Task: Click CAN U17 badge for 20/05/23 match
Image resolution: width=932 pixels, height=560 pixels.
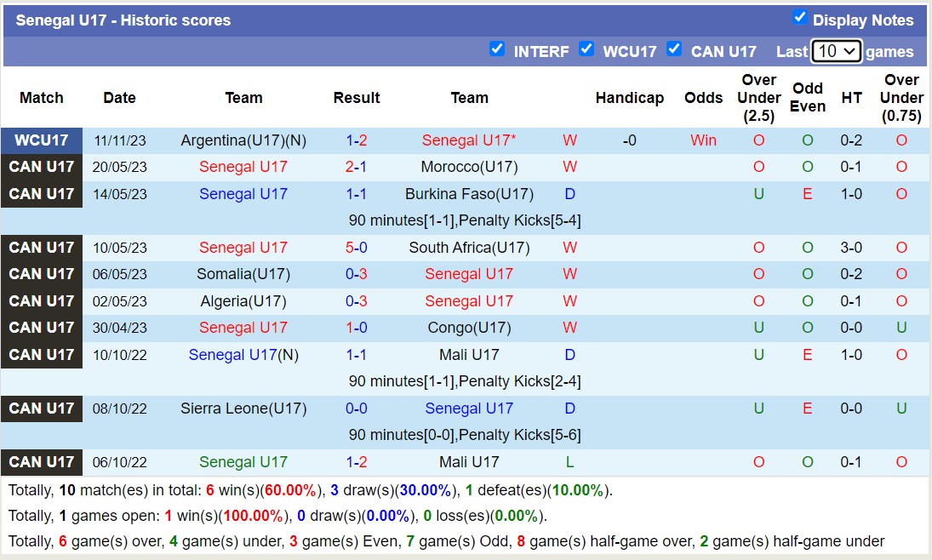Action: (x=42, y=167)
